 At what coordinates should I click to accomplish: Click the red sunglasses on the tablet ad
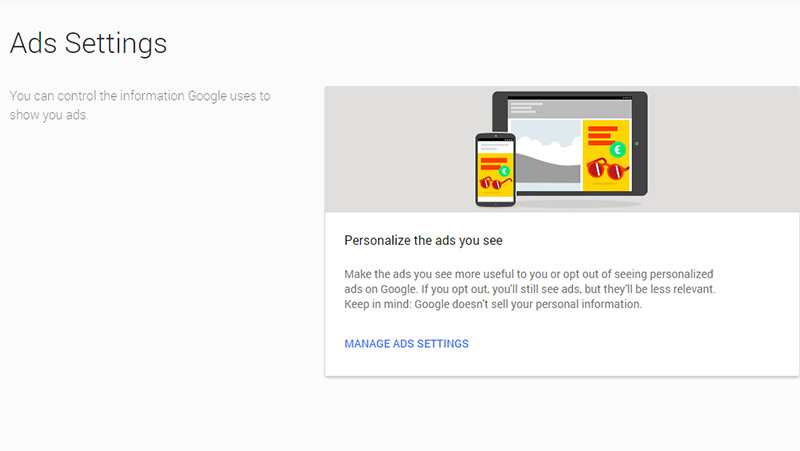[x=607, y=169]
